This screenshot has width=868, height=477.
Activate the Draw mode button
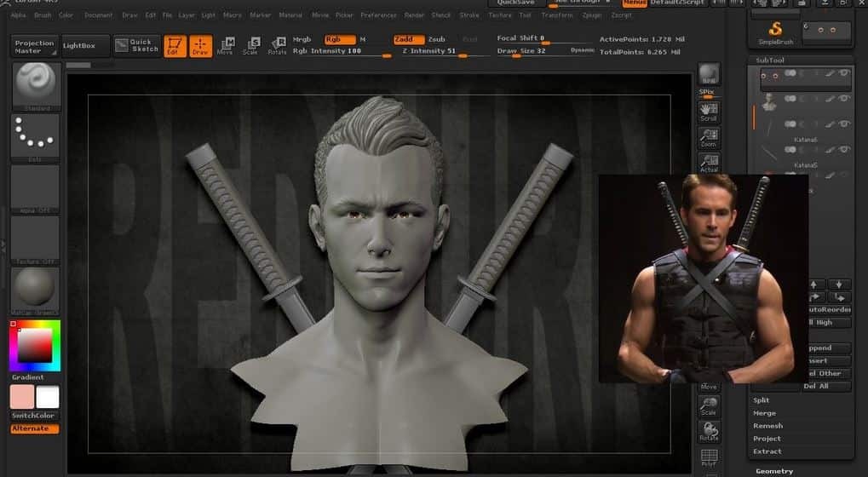200,46
